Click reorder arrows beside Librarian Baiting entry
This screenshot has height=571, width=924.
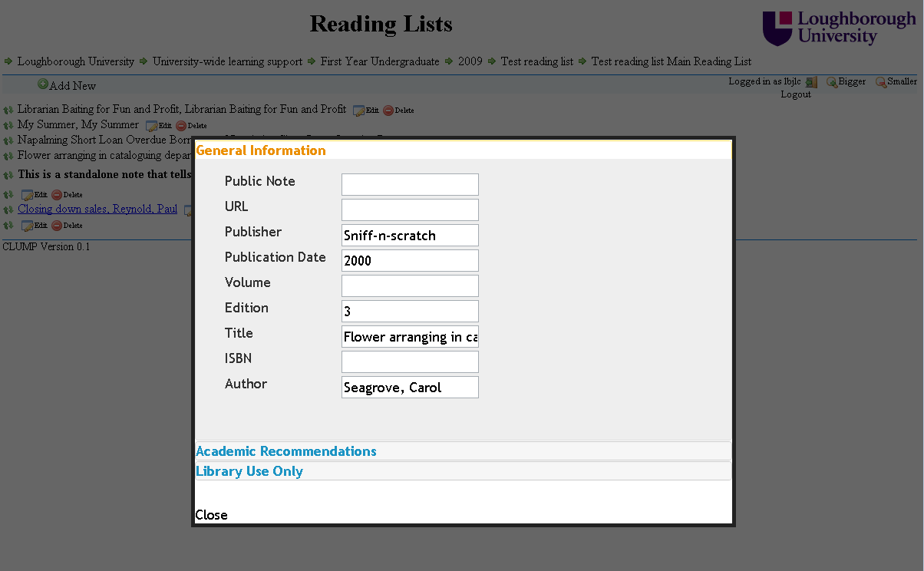click(x=8, y=110)
